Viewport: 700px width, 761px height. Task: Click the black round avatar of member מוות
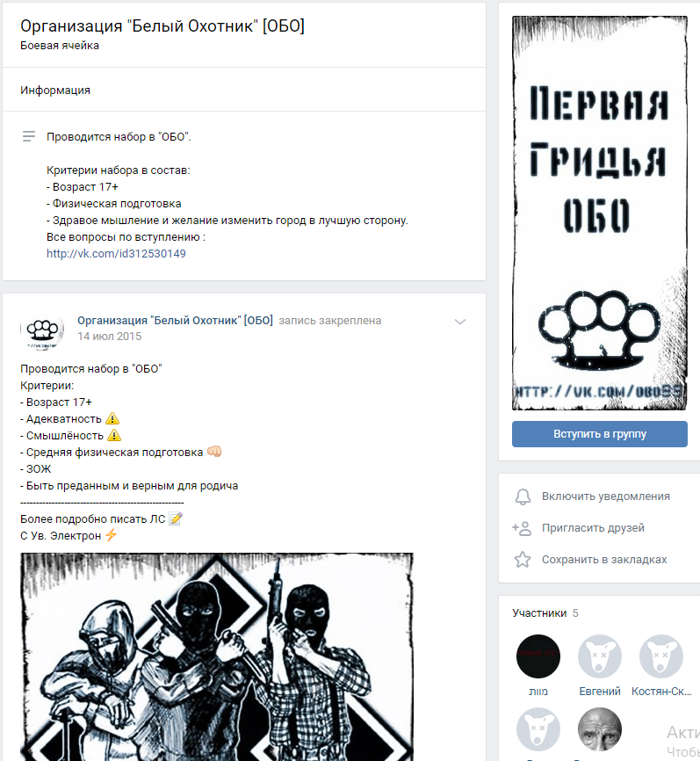click(x=538, y=656)
